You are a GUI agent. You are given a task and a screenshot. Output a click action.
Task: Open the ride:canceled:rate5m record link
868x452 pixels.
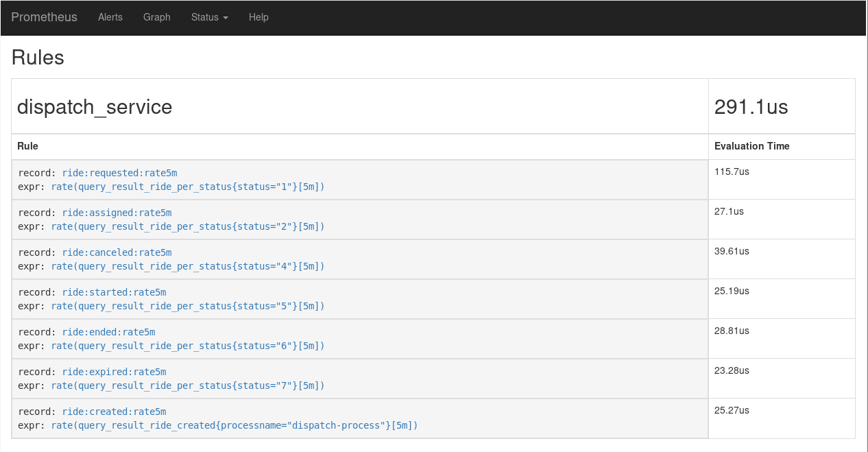coord(117,252)
